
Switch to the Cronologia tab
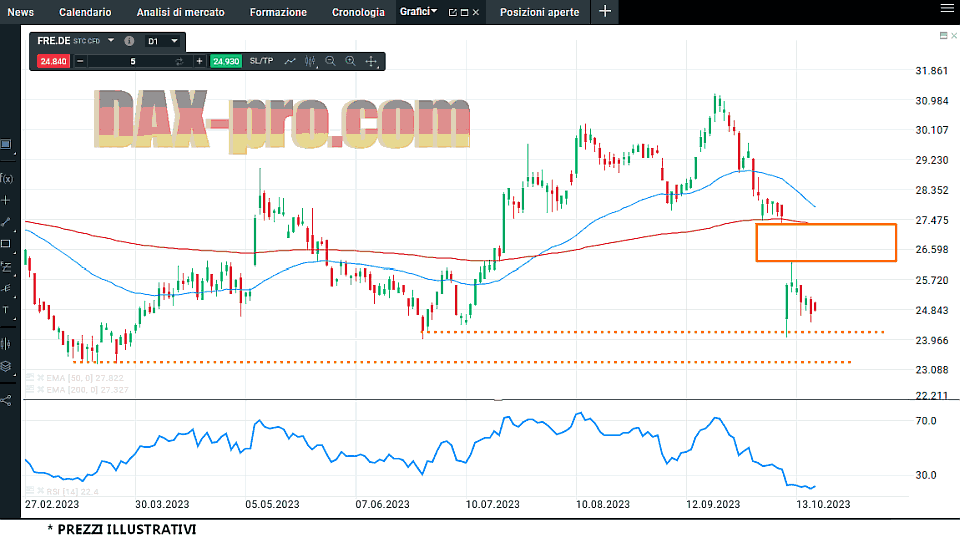tap(358, 12)
